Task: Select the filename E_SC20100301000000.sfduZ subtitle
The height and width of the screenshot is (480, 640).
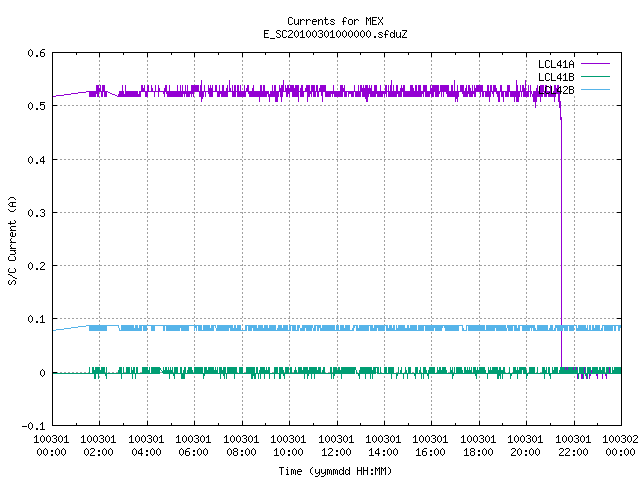Action: coord(335,34)
